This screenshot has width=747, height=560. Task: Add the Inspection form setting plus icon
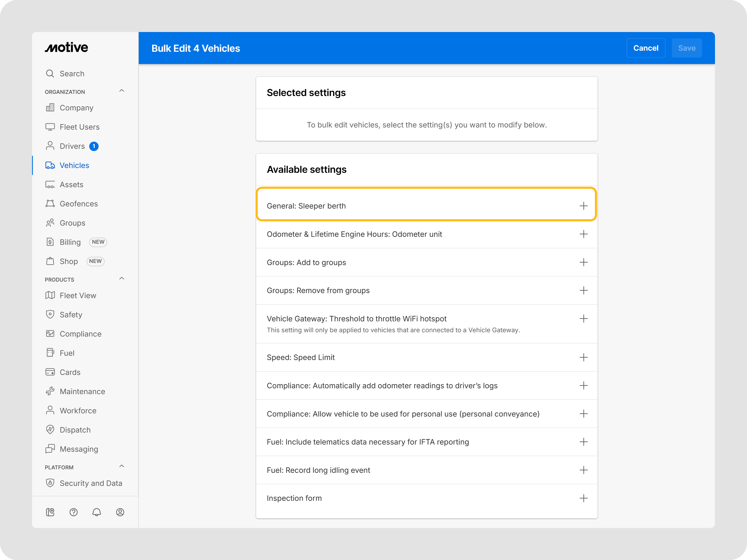583,498
